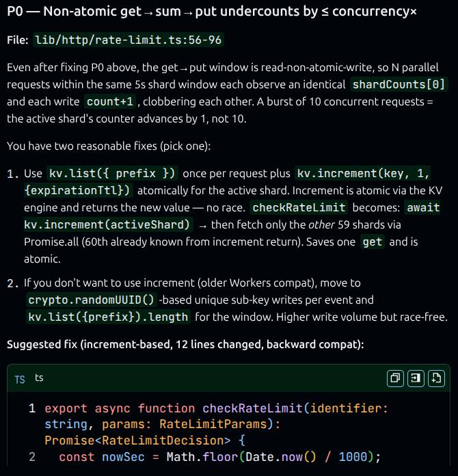Click the checkRateLimit inline code in paragraph
This screenshot has height=476, width=458.
(299, 208)
